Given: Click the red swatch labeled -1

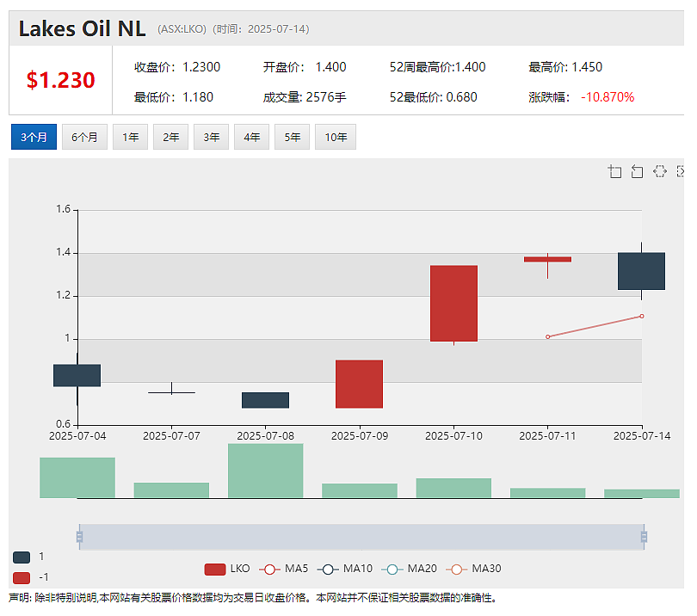Looking at the screenshot, I should 22,578.
